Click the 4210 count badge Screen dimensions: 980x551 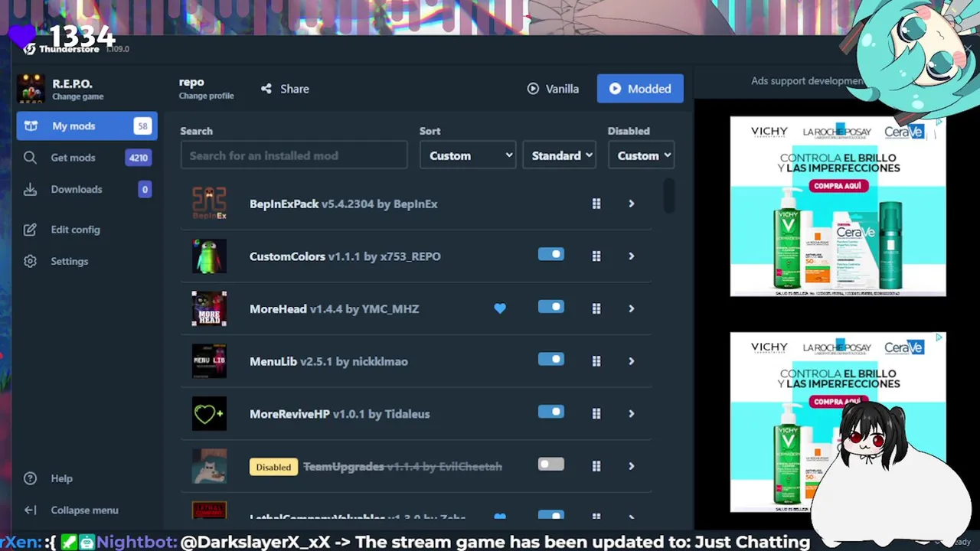point(138,158)
